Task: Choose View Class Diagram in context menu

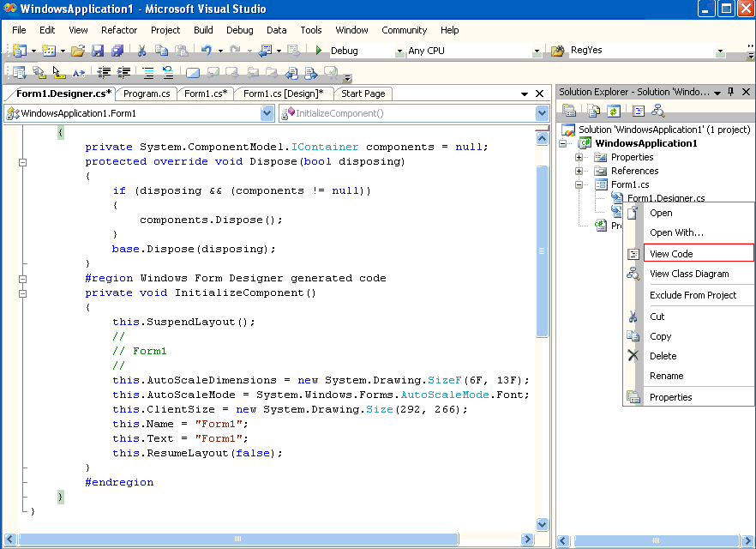Action: pyautogui.click(x=699, y=274)
